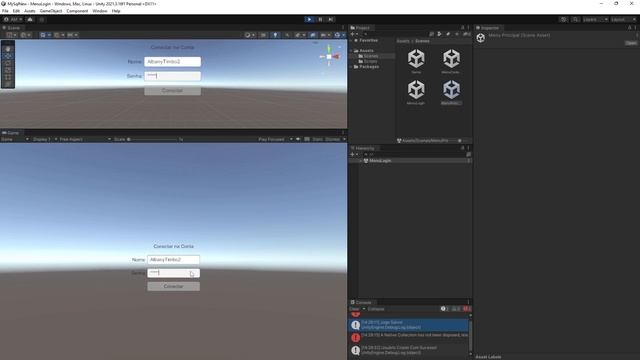
Task: Switch to the Game tab
Action: click(x=11, y=133)
